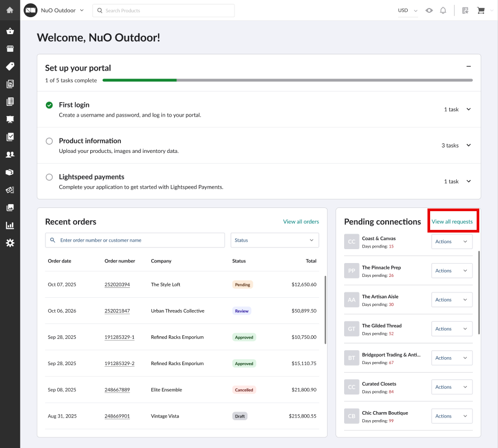Open the bar chart reports icon
The image size is (498, 448).
[x=10, y=225]
